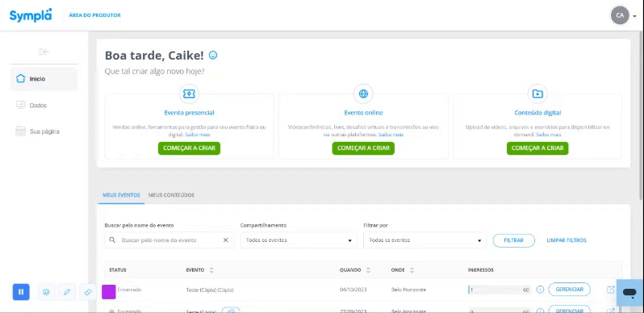Clear the search field with the X
This screenshot has width=644, height=313.
[225, 240]
